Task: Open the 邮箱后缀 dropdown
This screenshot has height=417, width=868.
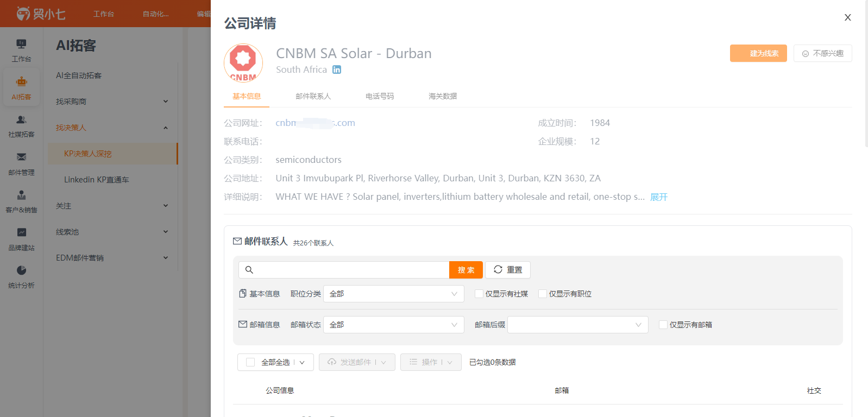Action: [578, 325]
